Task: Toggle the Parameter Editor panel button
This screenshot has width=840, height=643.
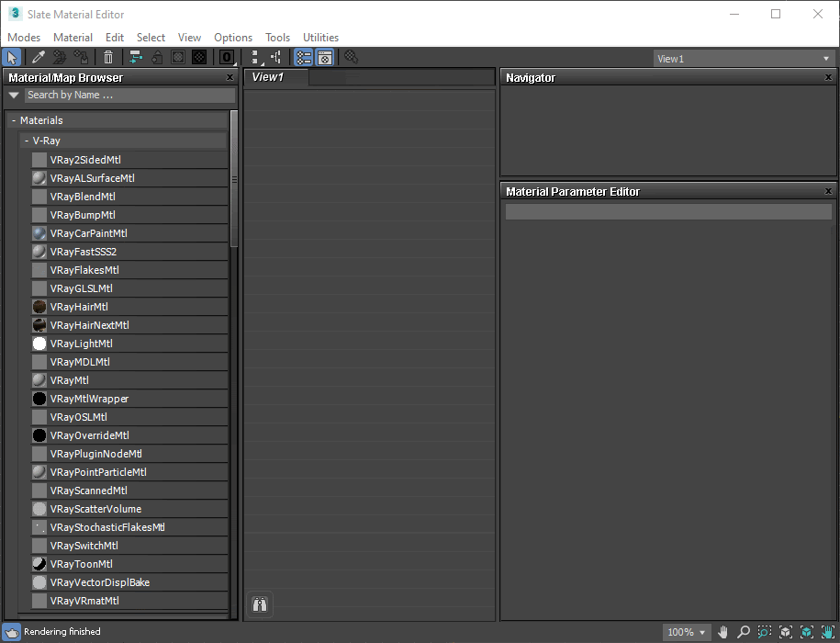Action: pos(324,58)
